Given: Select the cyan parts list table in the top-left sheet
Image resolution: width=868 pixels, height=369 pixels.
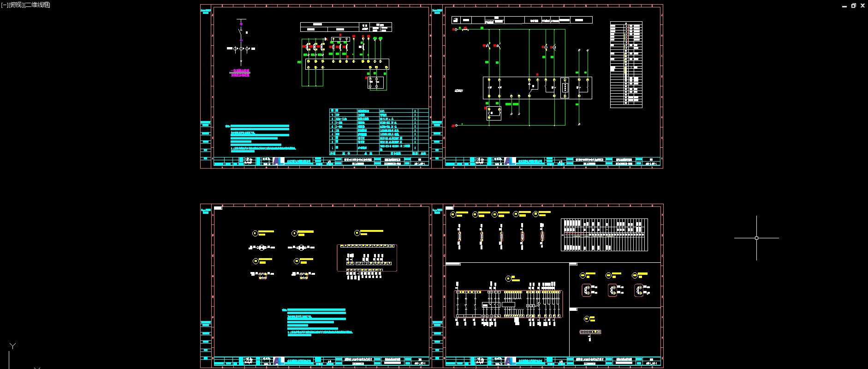Looking at the screenshot, I should click(x=379, y=132).
